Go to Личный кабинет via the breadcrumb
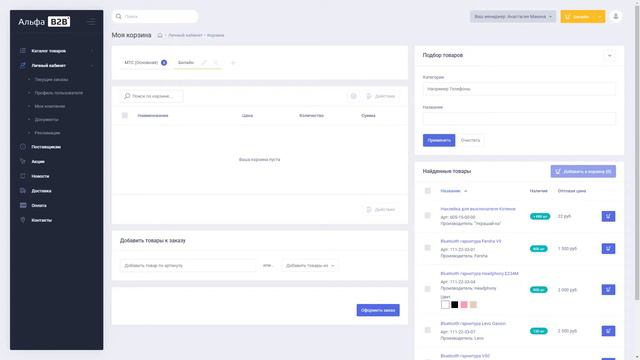This screenshot has height=360, width=640. (185, 35)
